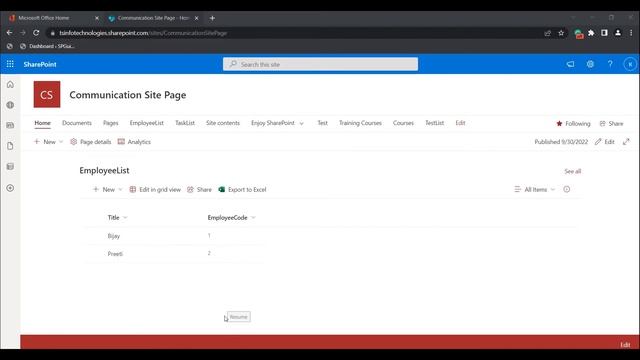Open Title column header menu
640x360 pixels.
[x=118, y=218]
